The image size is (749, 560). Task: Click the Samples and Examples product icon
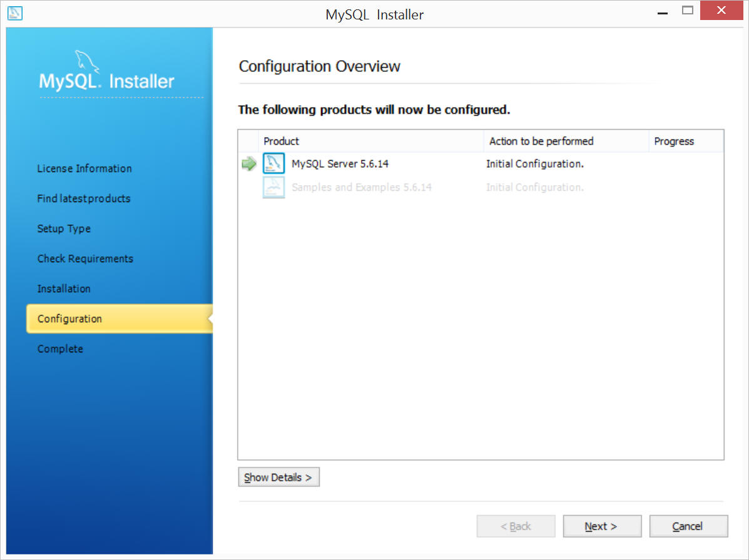(x=273, y=187)
